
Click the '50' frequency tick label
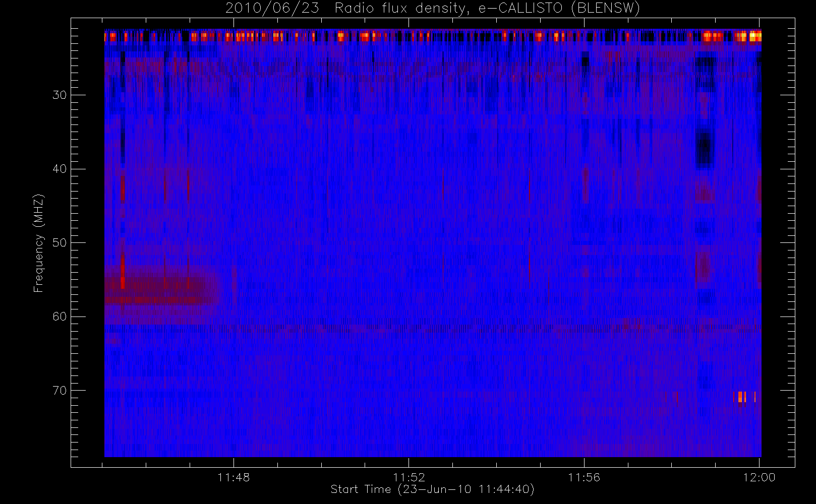coord(60,242)
